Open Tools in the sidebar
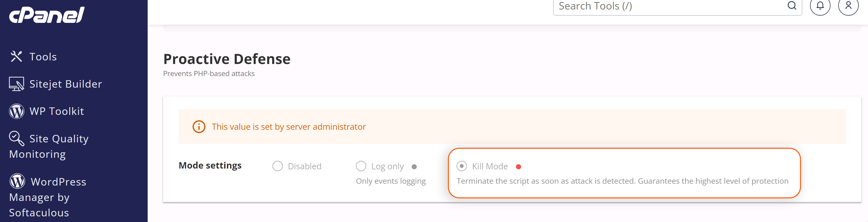 point(43,57)
